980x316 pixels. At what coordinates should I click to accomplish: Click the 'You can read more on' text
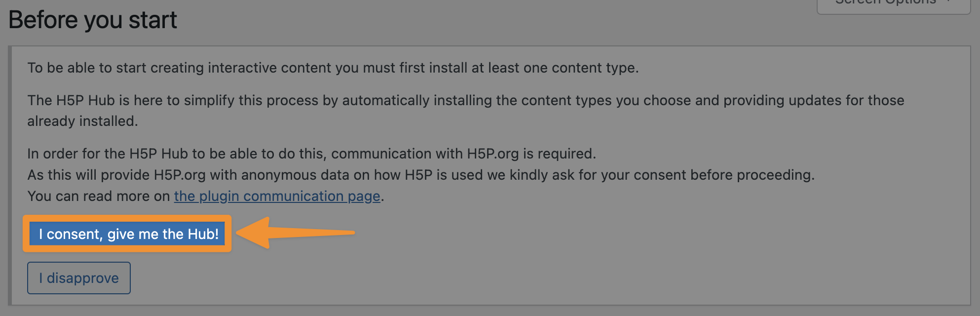point(99,196)
